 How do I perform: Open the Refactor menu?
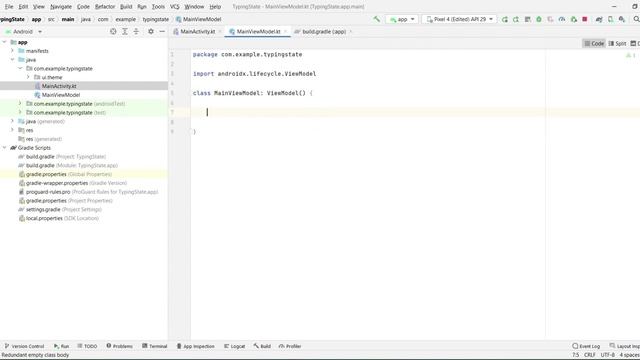click(105, 7)
